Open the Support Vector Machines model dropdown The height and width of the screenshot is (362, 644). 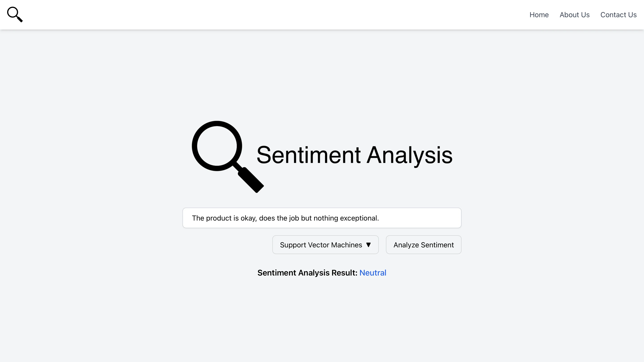[325, 245]
